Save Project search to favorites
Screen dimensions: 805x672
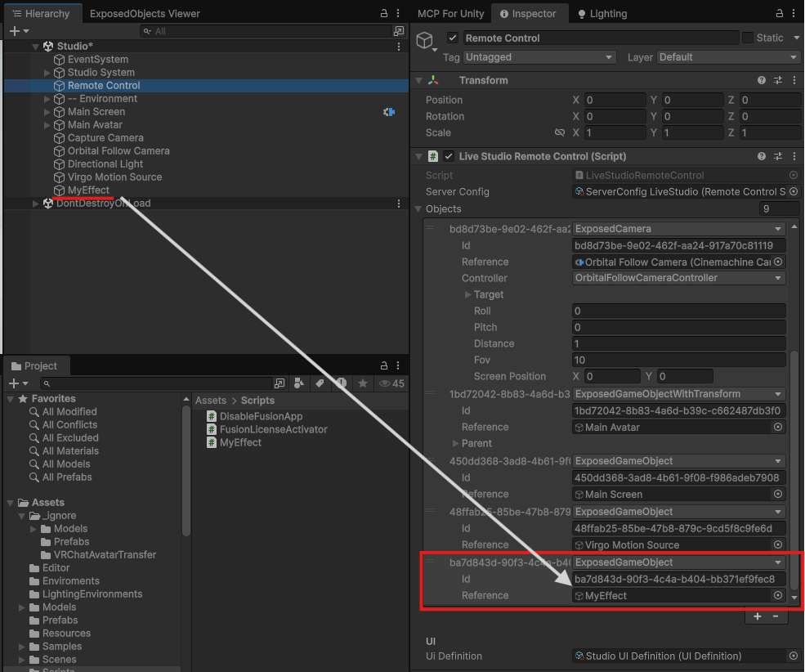click(x=363, y=383)
